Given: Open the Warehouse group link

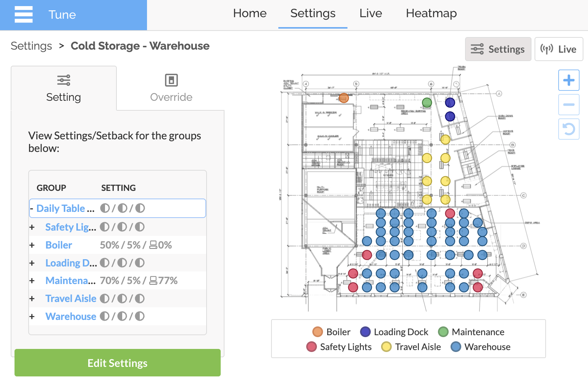Looking at the screenshot, I should [71, 316].
